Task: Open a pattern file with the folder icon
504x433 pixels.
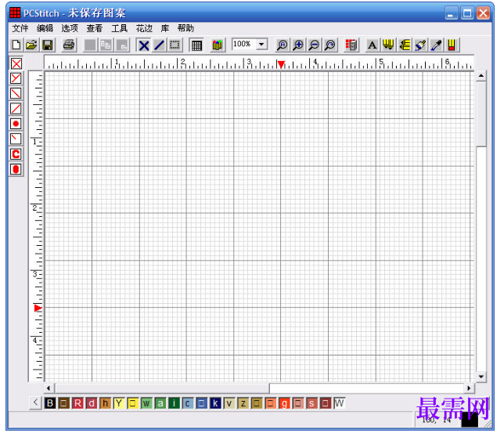Action: coord(31,45)
